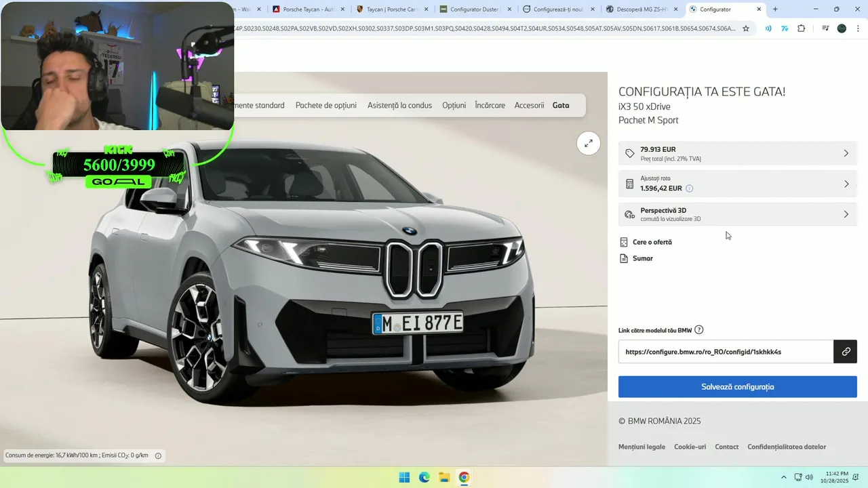Open File Explorer from the taskbar
The height and width of the screenshot is (488, 868).
pyautogui.click(x=443, y=477)
